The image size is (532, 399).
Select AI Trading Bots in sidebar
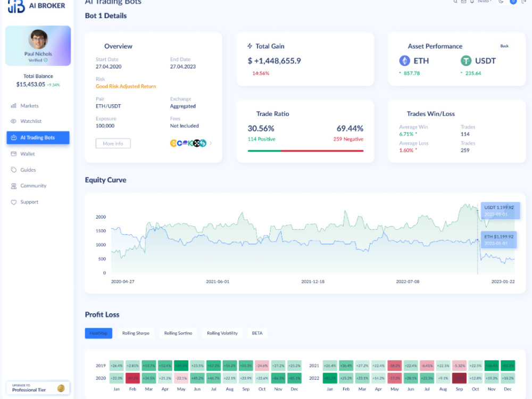click(x=38, y=137)
